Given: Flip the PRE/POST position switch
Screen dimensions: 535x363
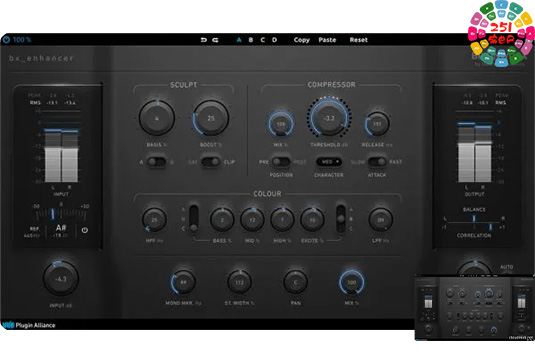Looking at the screenshot, I should tap(281, 162).
